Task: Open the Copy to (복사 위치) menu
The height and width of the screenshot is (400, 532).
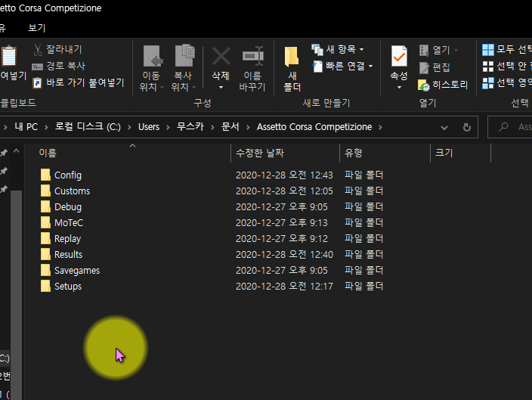Action: [x=183, y=69]
